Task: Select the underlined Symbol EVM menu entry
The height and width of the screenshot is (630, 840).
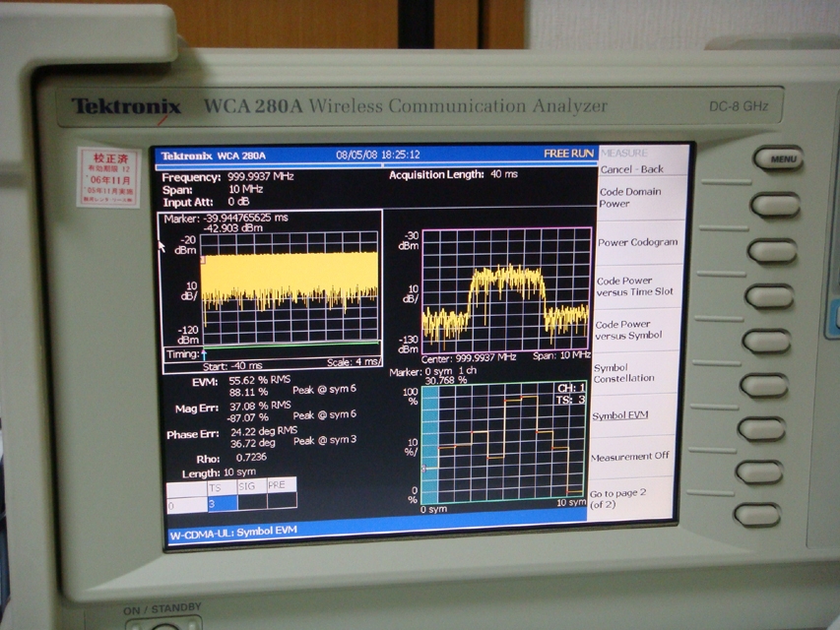Action: coord(619,415)
